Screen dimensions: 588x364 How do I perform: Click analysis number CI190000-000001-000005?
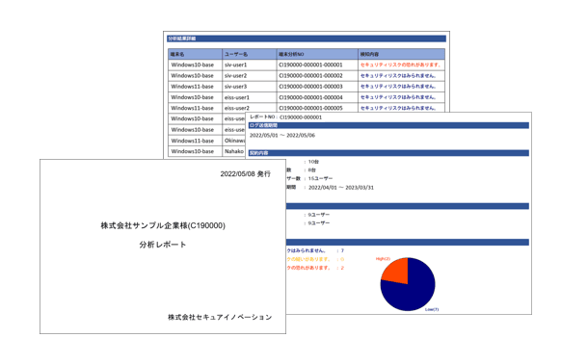(310, 108)
